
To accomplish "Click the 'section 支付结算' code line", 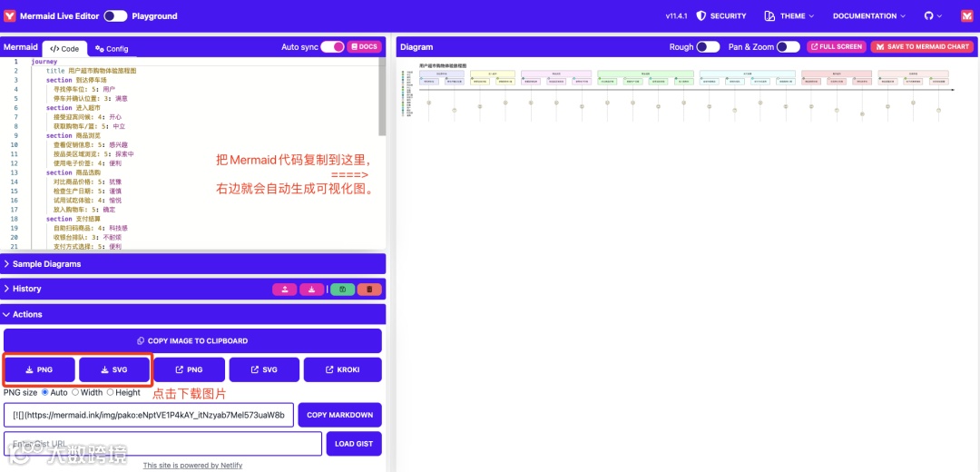I will coord(72,220).
